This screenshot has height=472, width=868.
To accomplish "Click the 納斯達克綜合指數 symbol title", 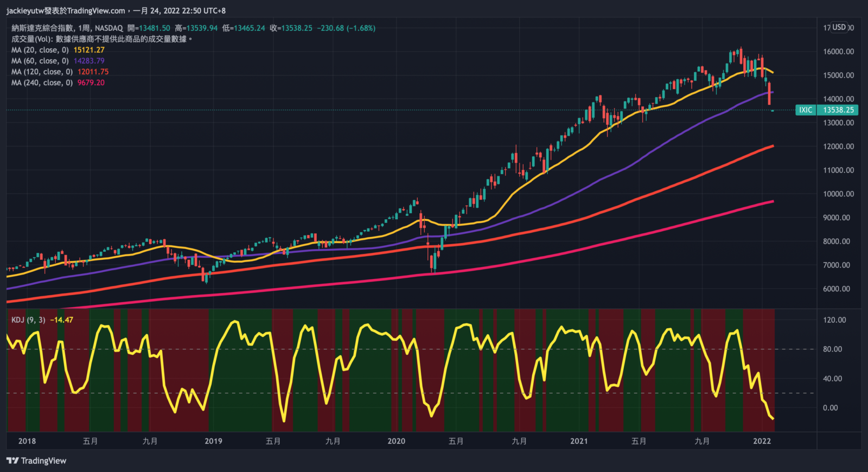I will tap(42, 28).
